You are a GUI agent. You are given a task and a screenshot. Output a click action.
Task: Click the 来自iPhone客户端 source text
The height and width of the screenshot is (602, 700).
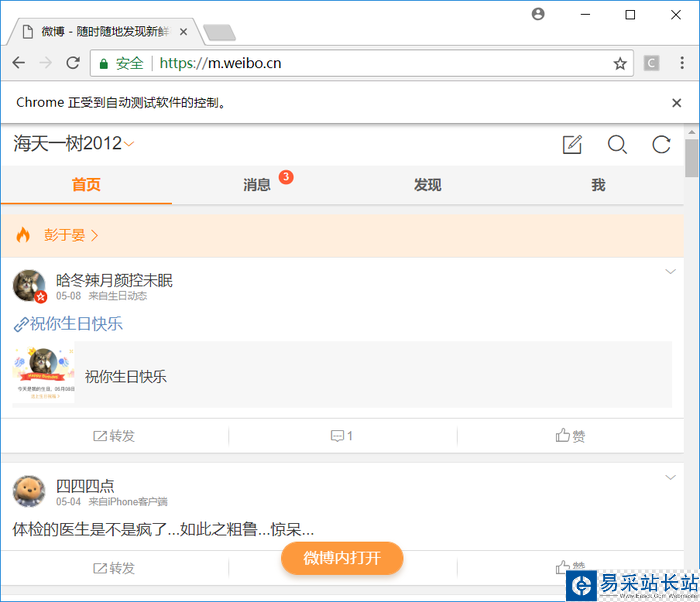[x=128, y=502]
